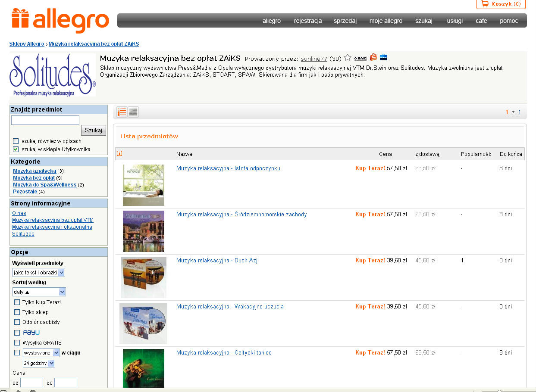This screenshot has width=536, height=392.
Task: Switch to gallery grid view icon
Action: tap(133, 112)
